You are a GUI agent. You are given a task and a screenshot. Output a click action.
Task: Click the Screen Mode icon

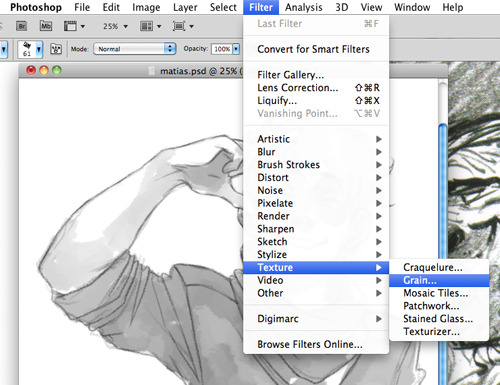pos(179,26)
